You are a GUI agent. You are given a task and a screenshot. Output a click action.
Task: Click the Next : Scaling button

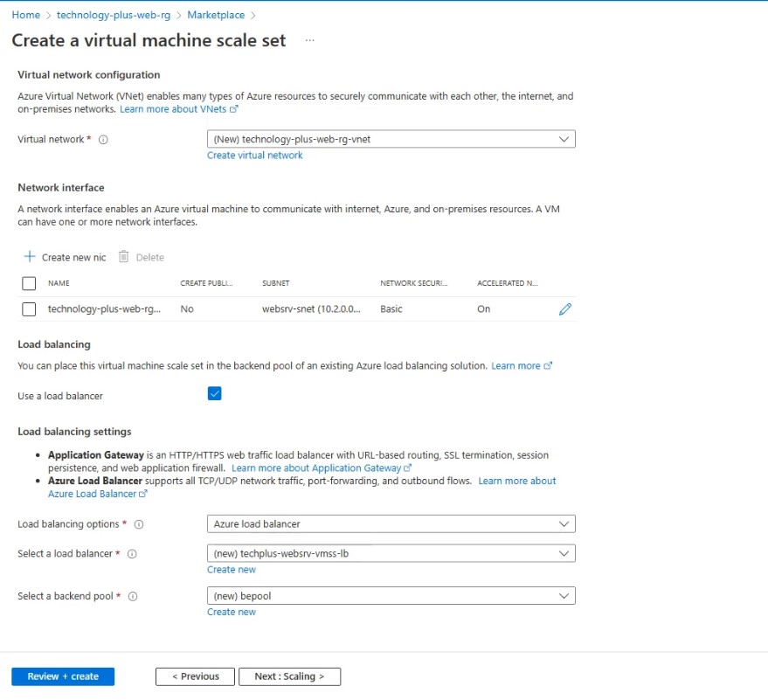click(289, 676)
